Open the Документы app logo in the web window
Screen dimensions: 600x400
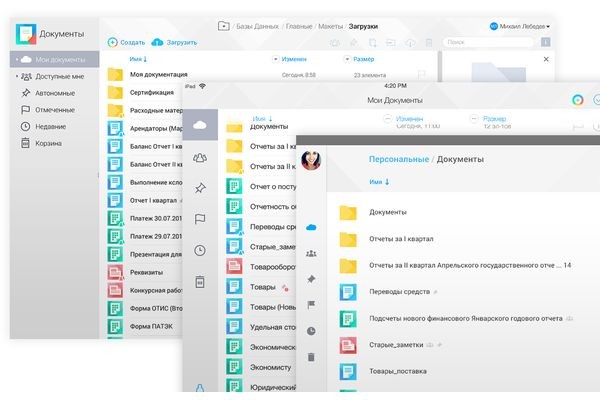(x=26, y=34)
